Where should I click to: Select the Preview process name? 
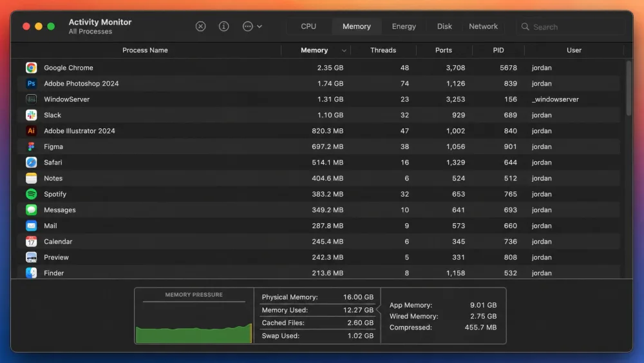tap(56, 257)
